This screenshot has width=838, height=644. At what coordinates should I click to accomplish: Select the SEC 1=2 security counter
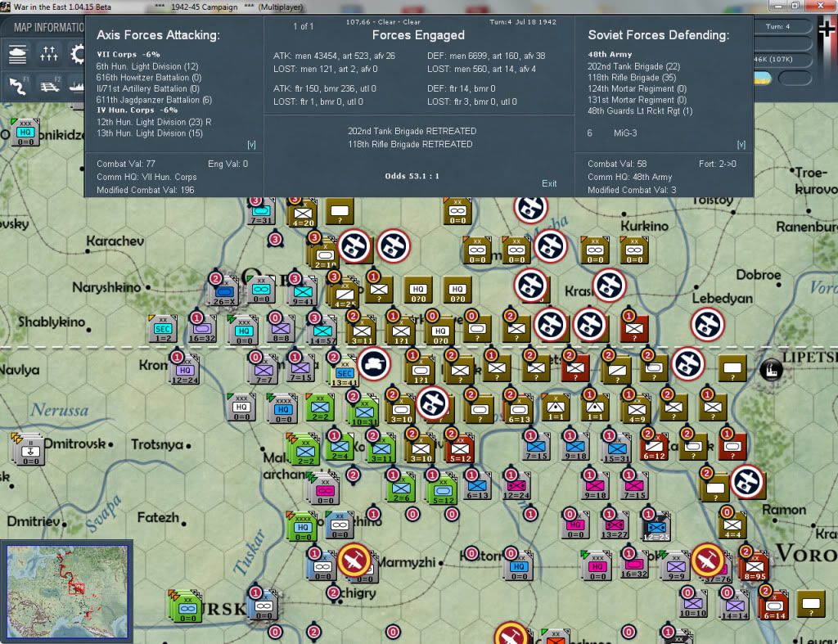[x=163, y=329]
